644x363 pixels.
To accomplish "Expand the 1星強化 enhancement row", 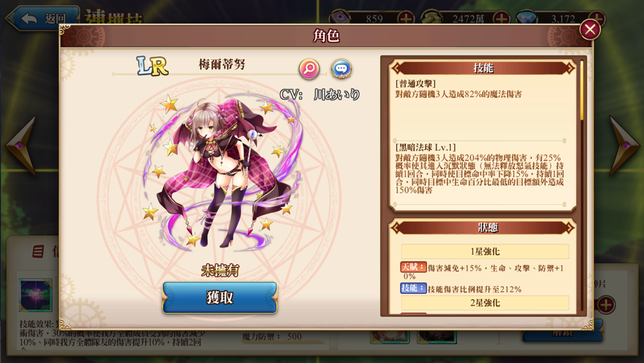I will (x=485, y=251).
